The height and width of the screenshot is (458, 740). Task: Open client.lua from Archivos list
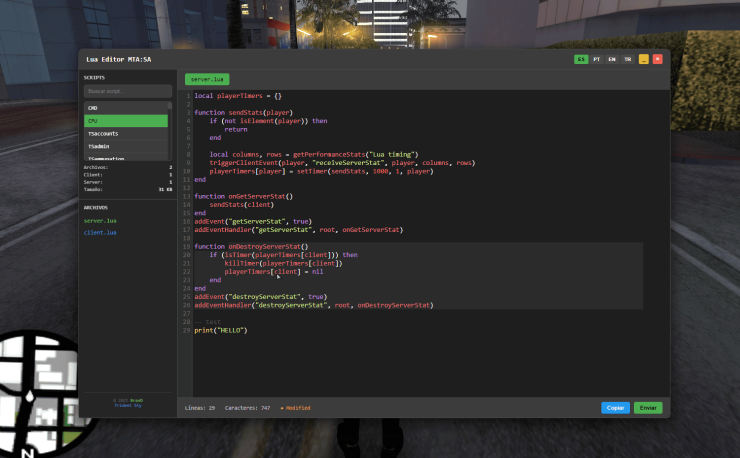(x=100, y=233)
